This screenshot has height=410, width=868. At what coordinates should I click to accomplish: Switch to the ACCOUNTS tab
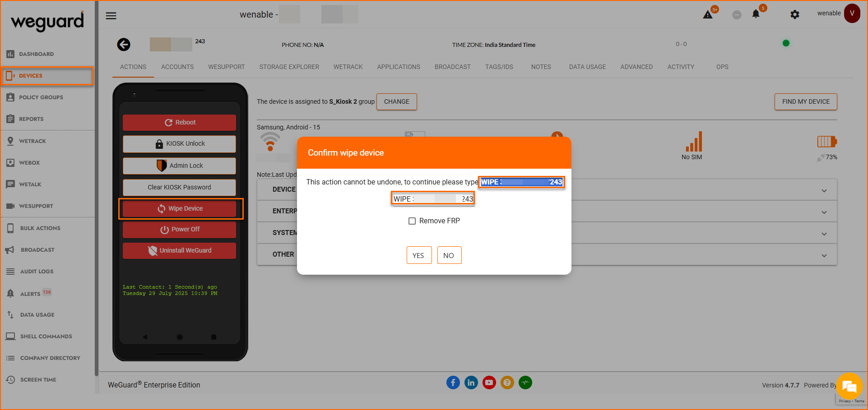pyautogui.click(x=177, y=67)
